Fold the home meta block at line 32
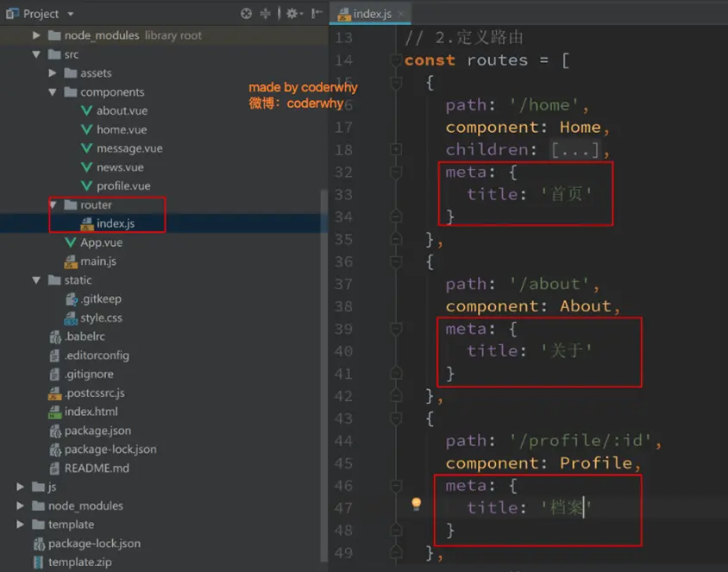This screenshot has height=572, width=728. tap(396, 173)
